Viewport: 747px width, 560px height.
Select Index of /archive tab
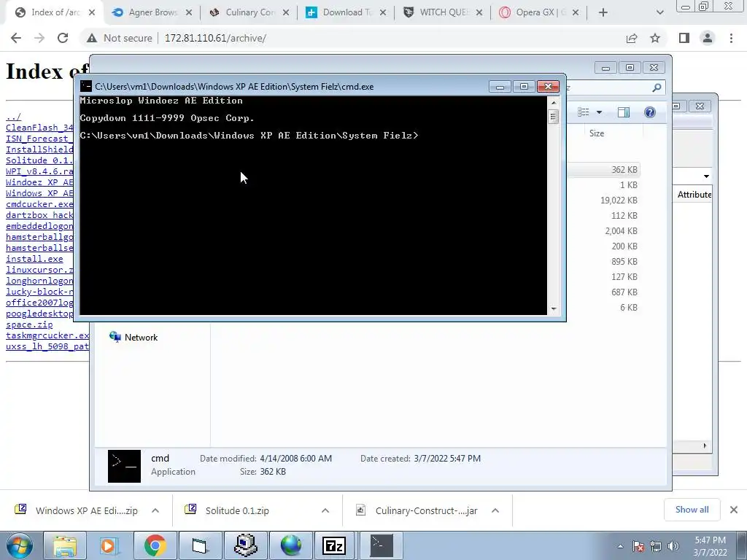click(x=55, y=12)
